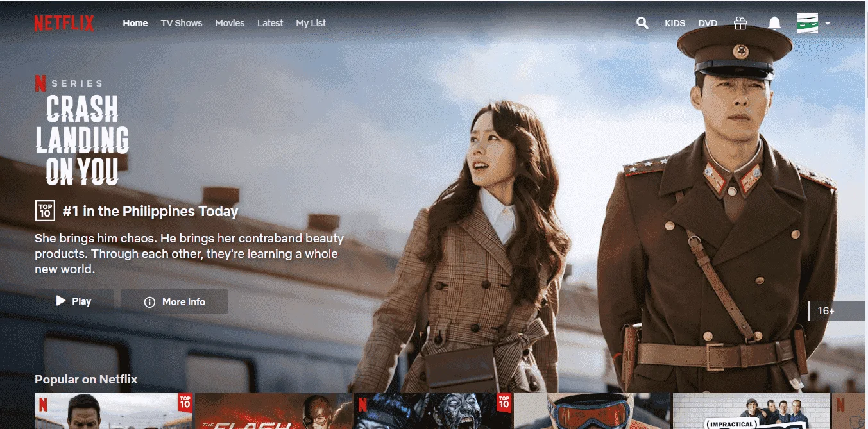This screenshot has height=429, width=868.
Task: Click the profile avatar picture
Action: (808, 23)
